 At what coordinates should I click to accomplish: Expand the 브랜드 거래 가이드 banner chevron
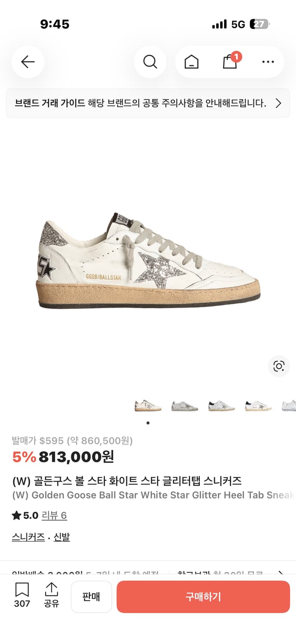point(278,103)
